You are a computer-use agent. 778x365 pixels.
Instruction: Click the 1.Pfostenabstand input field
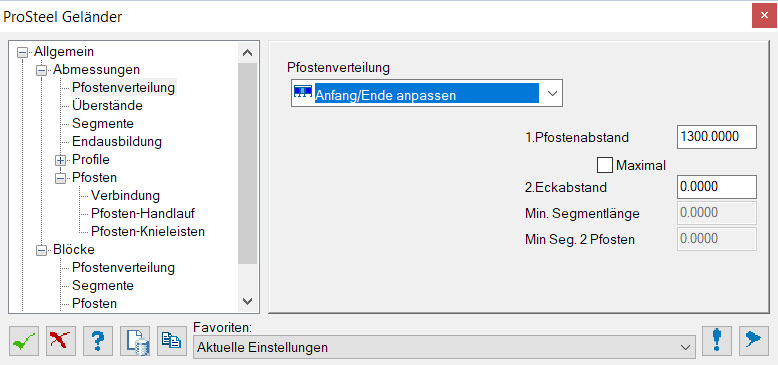coord(716,137)
